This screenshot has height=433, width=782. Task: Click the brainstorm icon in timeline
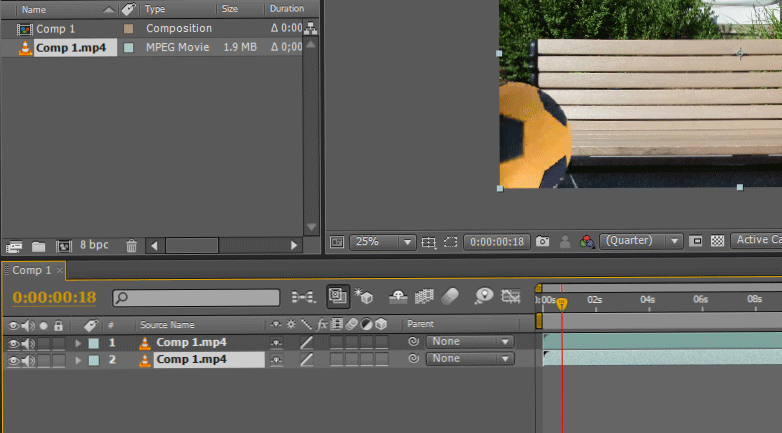click(x=484, y=296)
